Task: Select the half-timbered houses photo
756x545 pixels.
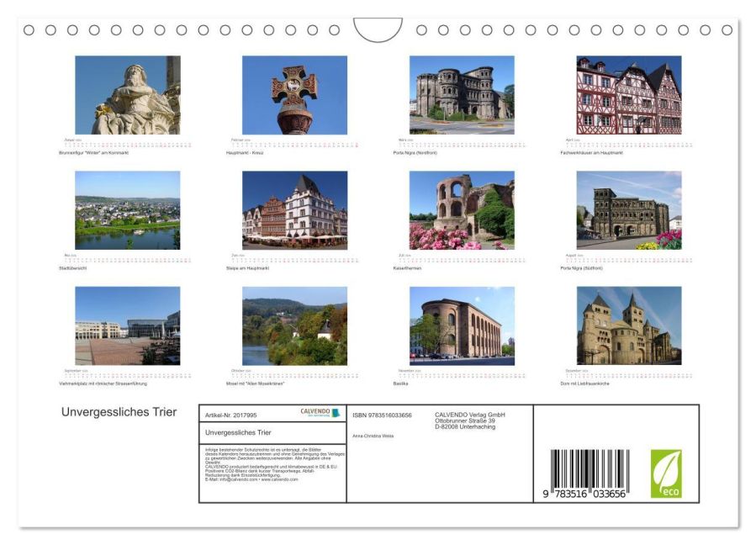Action: point(629,95)
